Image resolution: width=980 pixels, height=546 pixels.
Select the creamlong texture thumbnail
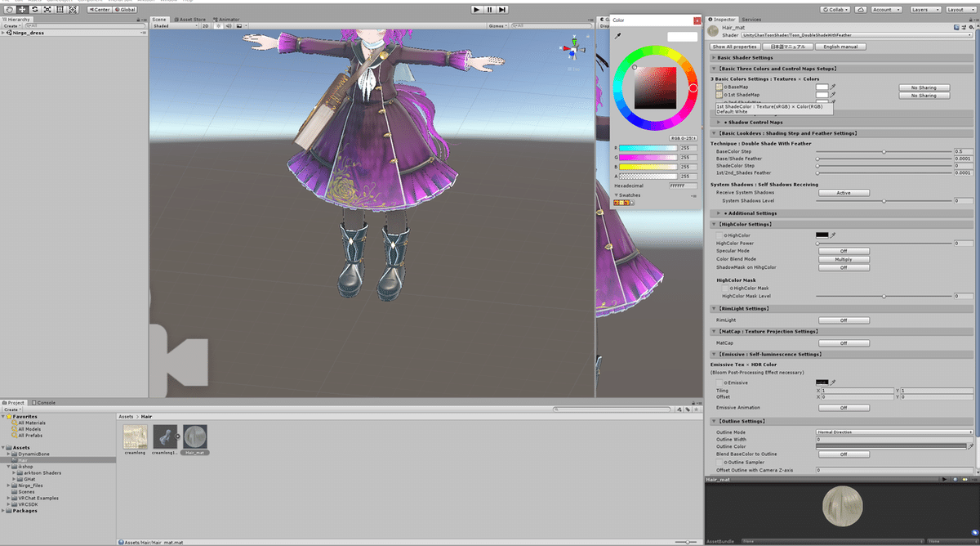tap(135, 437)
